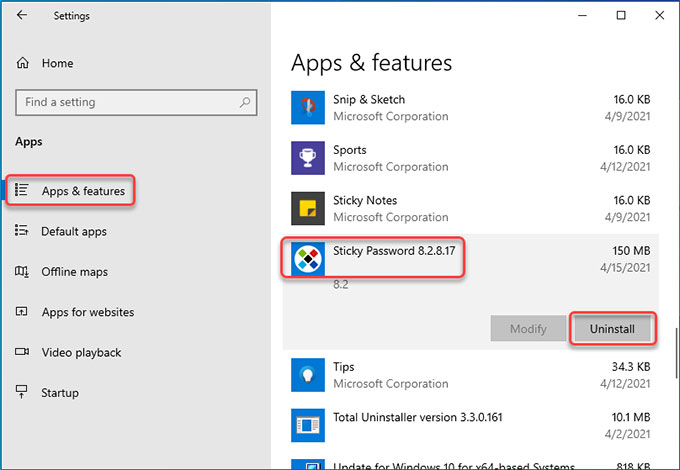
Task: Click the apps list vertical scrollbar
Action: pos(677,352)
